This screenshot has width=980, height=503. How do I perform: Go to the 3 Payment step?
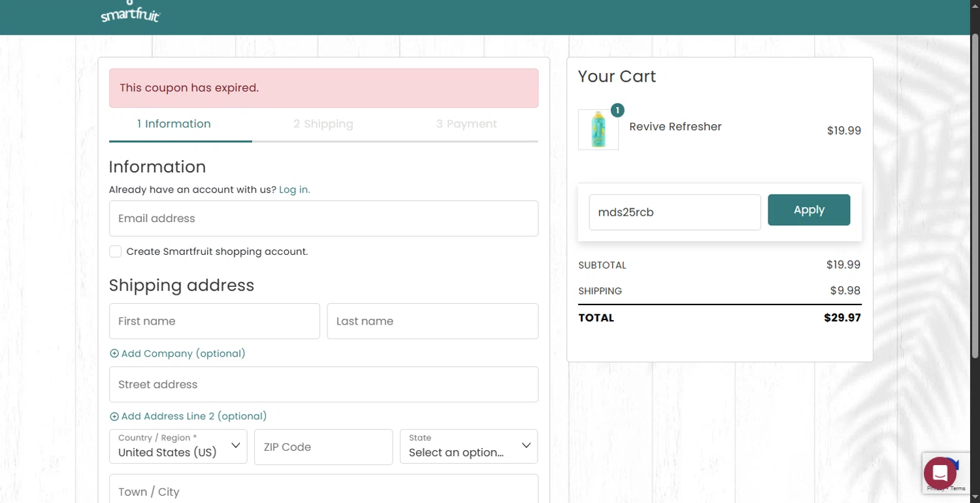coord(466,124)
